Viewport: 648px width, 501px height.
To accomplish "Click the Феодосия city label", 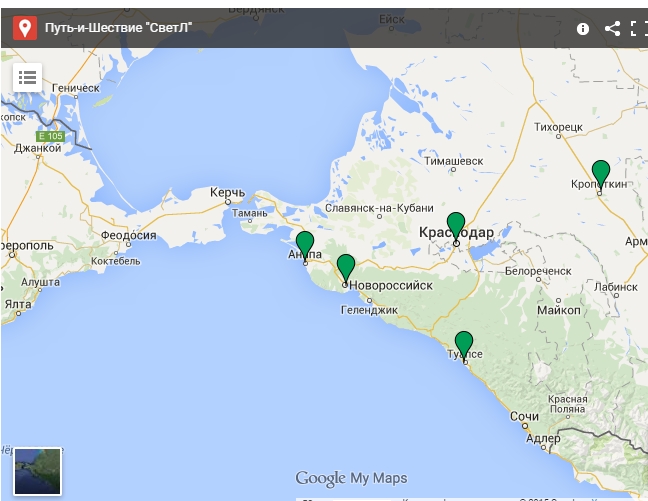I will pyautogui.click(x=129, y=235).
